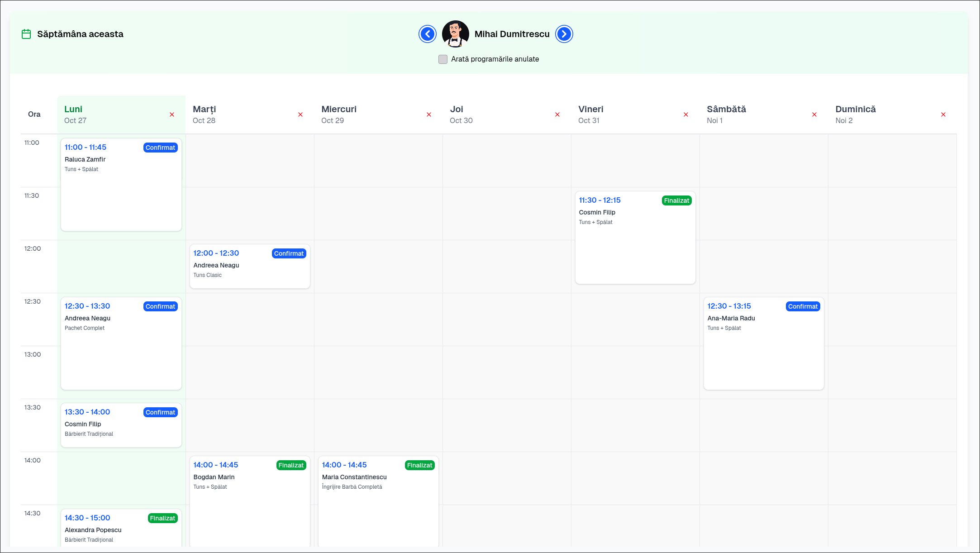980x553 pixels.
Task: Open Raluca Zamfir 11:00 appointment
Action: click(121, 185)
